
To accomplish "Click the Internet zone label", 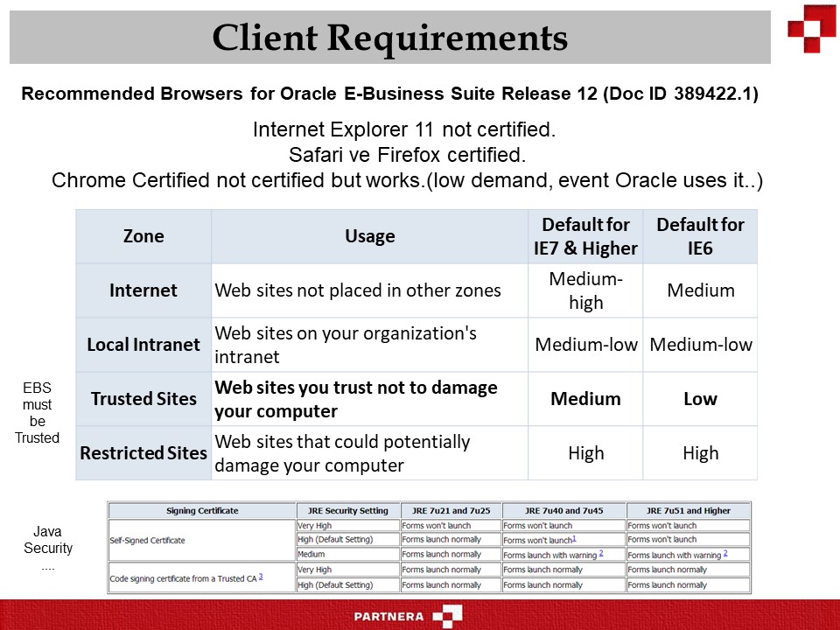I will [x=143, y=290].
